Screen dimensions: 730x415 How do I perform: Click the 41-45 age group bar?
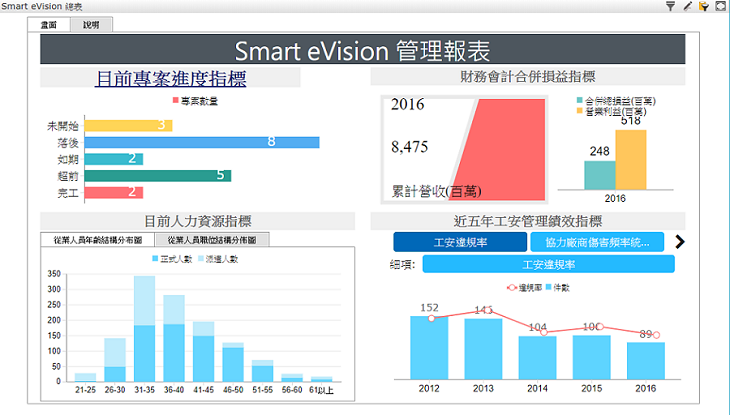(203, 352)
